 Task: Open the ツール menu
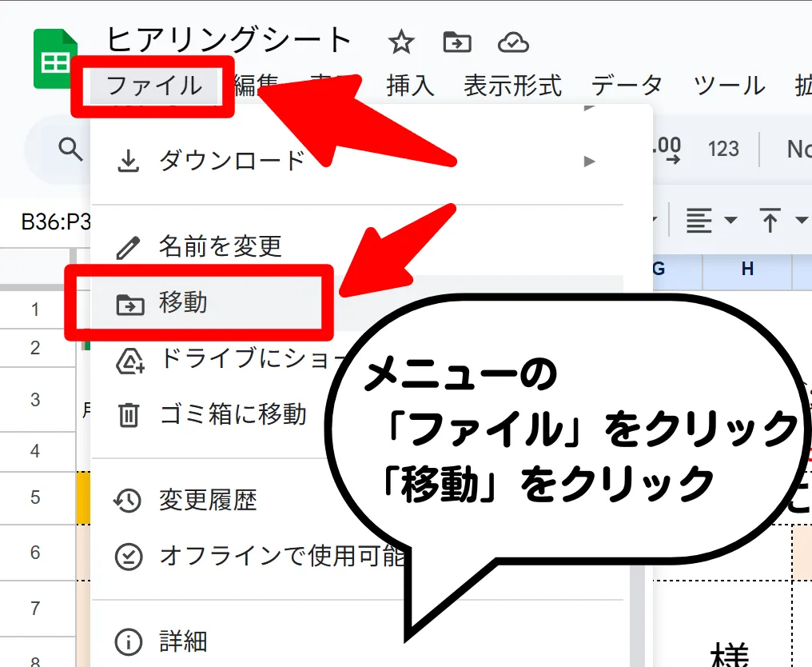click(728, 85)
